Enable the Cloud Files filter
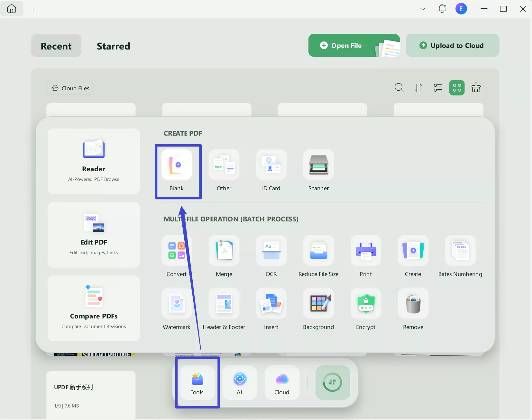The width and height of the screenshot is (532, 420). (70, 88)
